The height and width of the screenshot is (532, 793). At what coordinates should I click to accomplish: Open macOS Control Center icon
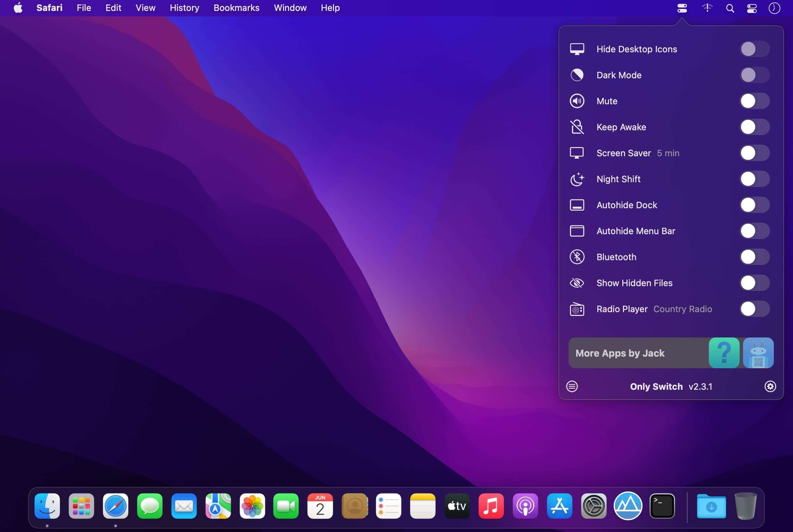752,8
